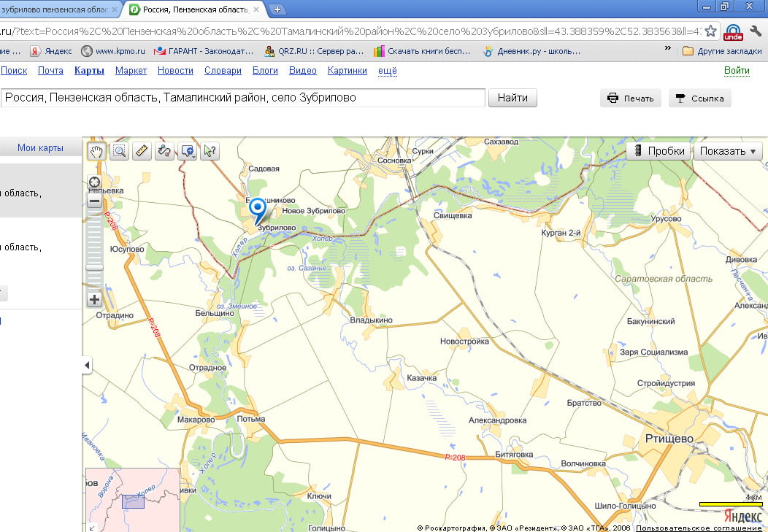Click the blue location pin at Зубрилово
768x532 pixels.
click(x=258, y=210)
